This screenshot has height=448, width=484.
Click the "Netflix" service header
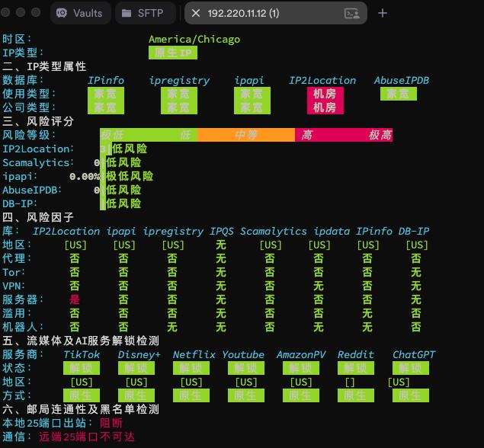[194, 354]
